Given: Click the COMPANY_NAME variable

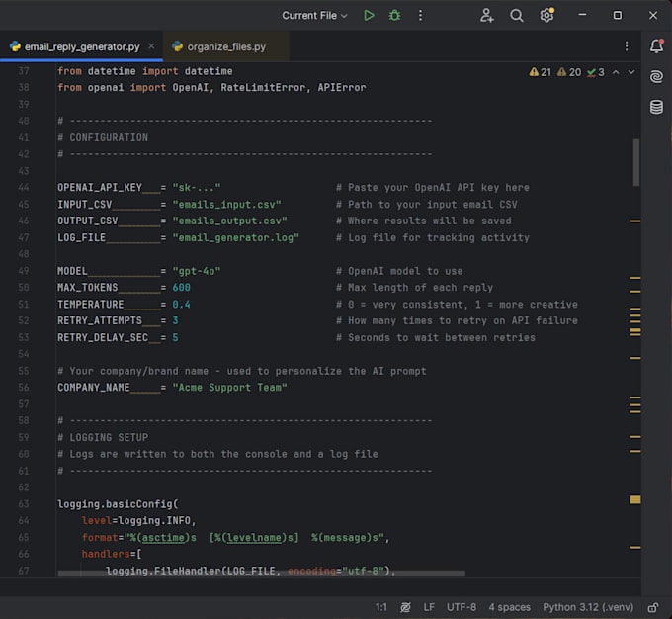Looking at the screenshot, I should click(x=94, y=388).
